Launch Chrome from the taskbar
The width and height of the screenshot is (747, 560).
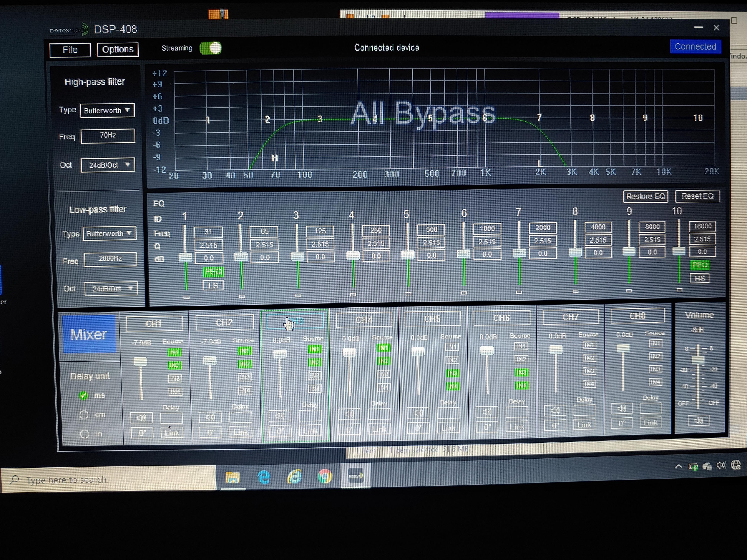click(x=325, y=476)
